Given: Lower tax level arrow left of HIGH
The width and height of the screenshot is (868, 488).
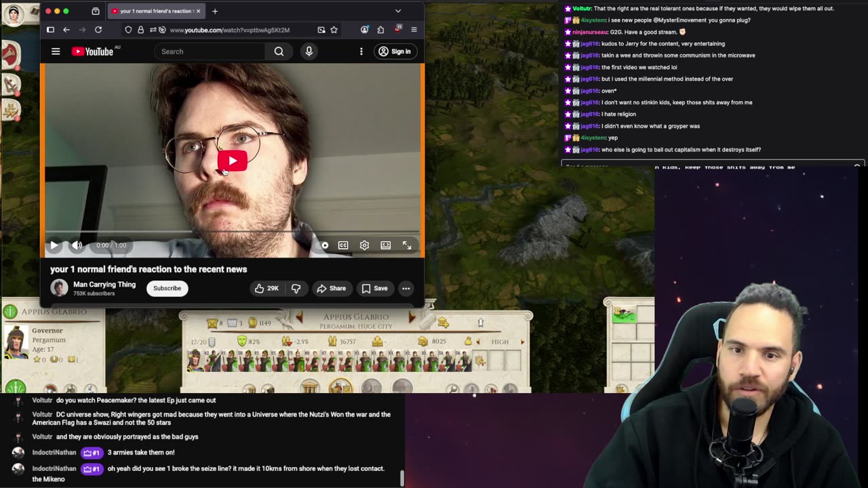Looking at the screenshot, I should click(479, 342).
